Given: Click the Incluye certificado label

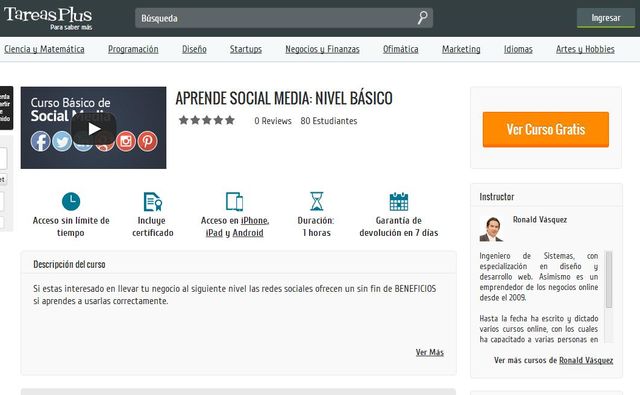Looking at the screenshot, I should tap(153, 226).
